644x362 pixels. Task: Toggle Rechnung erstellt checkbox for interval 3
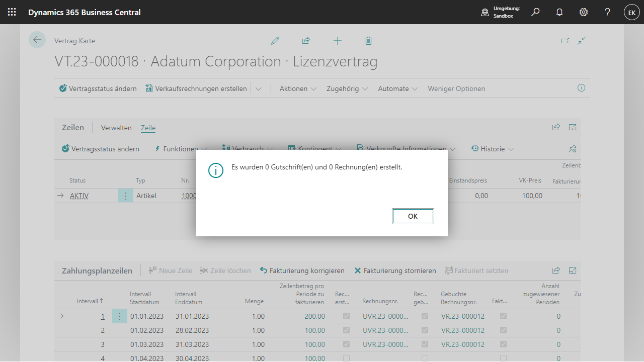(346, 344)
